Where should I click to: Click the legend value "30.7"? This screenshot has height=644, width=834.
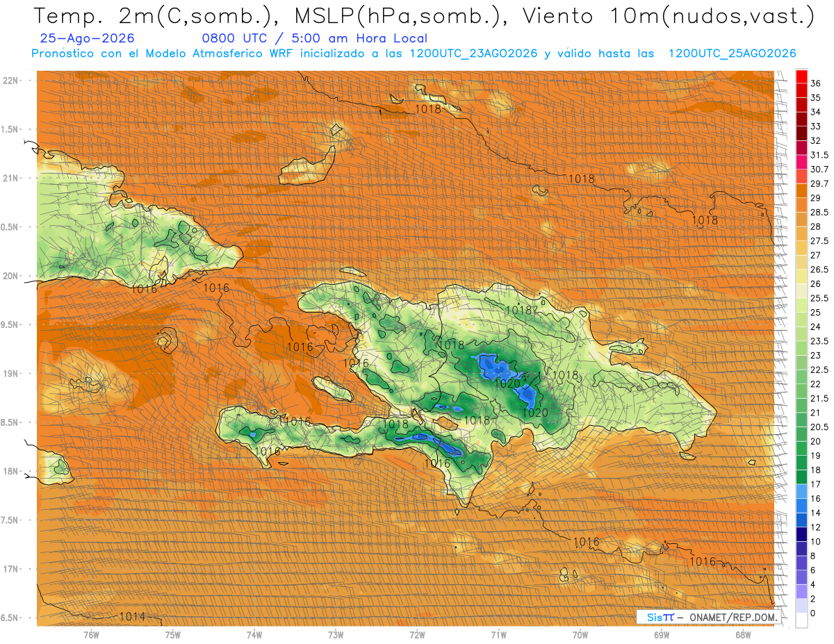(x=819, y=170)
